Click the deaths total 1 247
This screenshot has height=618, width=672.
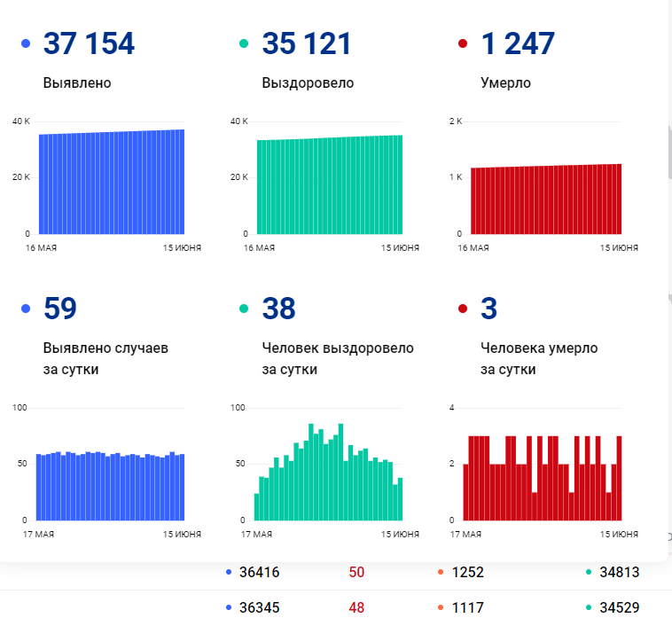pyautogui.click(x=517, y=43)
